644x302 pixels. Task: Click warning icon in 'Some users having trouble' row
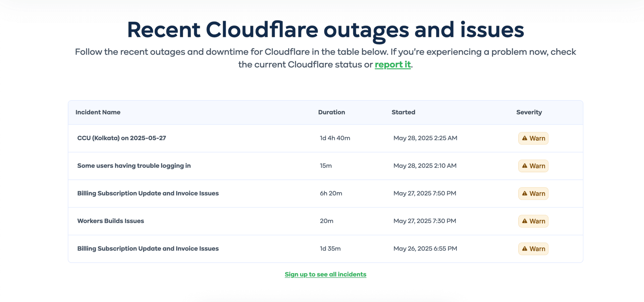click(525, 166)
